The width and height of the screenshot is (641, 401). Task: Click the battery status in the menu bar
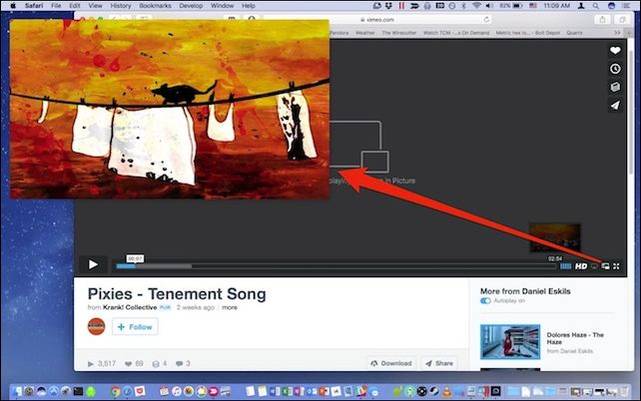511,6
